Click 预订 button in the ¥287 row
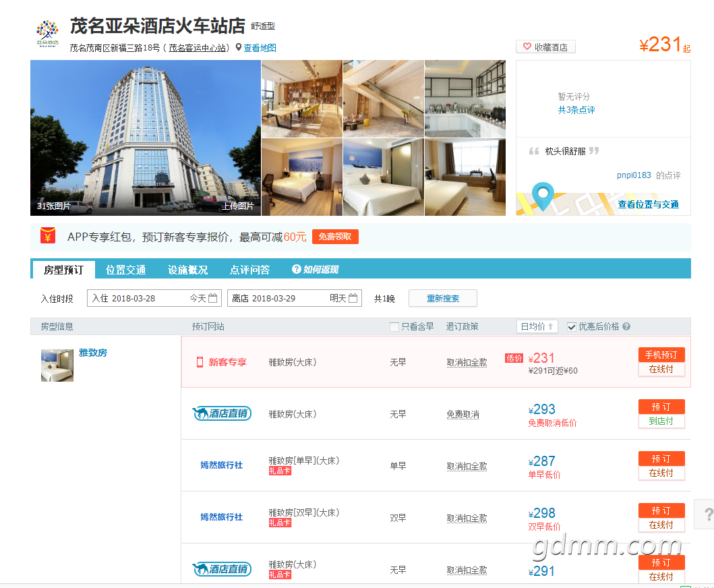This screenshot has height=588, width=714. pyautogui.click(x=661, y=459)
